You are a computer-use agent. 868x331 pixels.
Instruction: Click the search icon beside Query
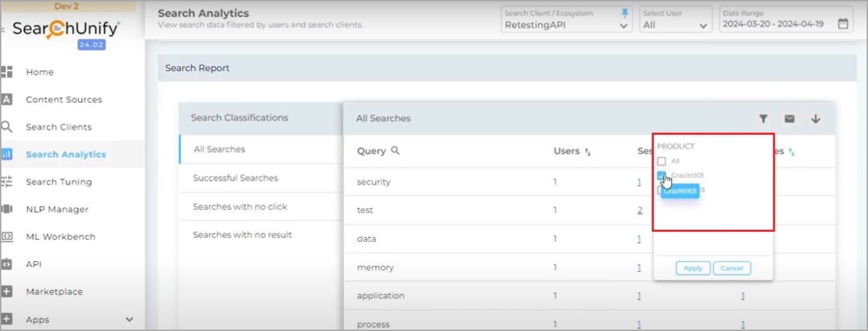[x=395, y=151]
